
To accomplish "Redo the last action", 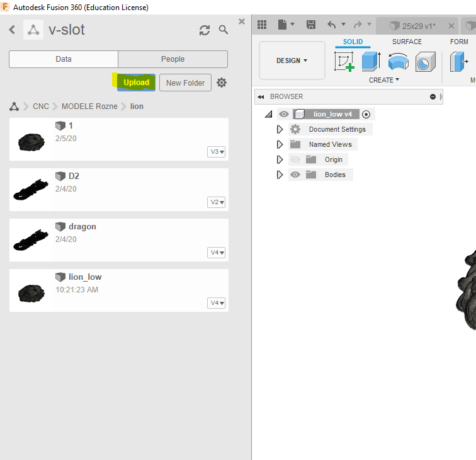I will [x=358, y=25].
